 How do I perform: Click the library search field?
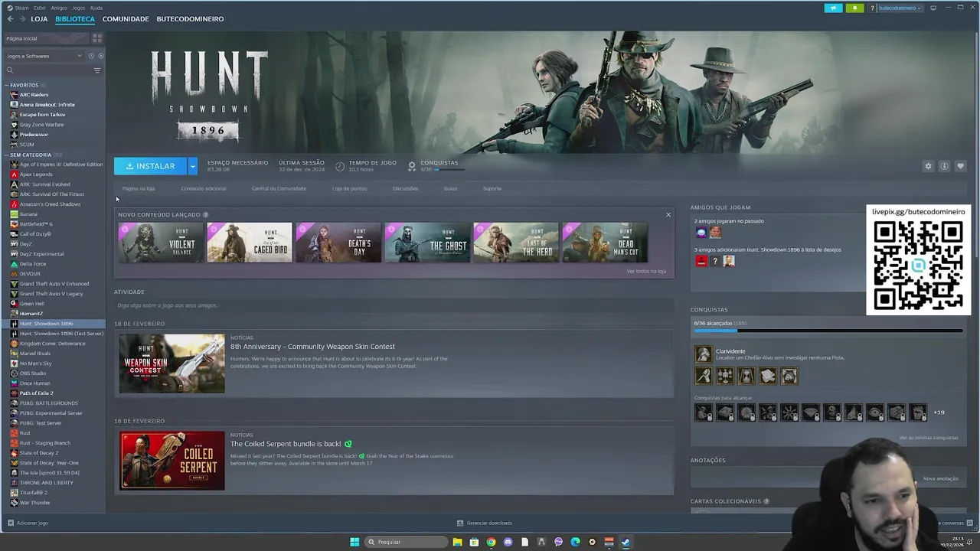[x=50, y=70]
